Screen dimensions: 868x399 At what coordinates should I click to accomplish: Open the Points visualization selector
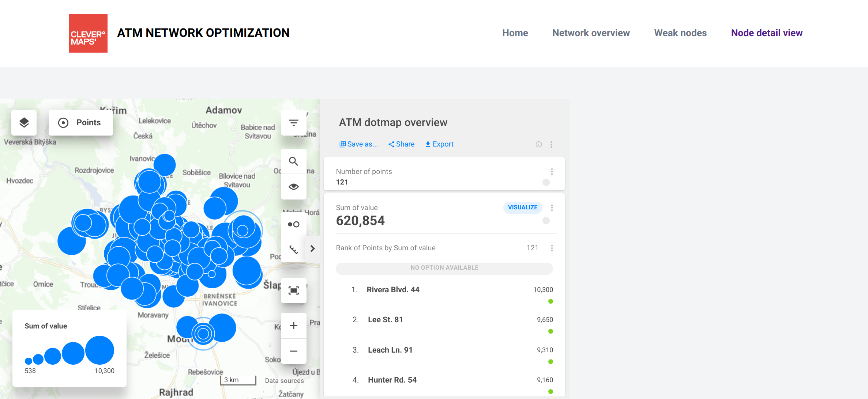(80, 123)
